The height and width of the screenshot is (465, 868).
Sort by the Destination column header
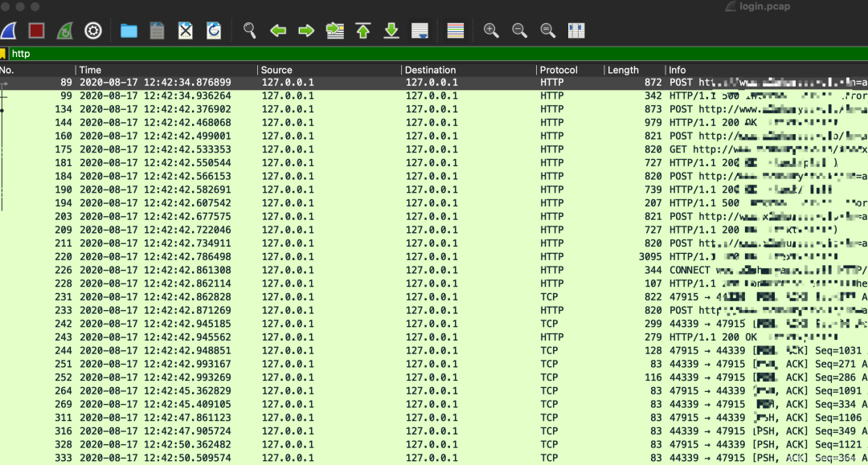(469, 70)
